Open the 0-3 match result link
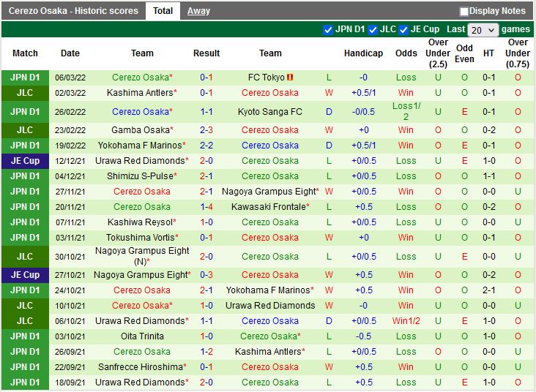The image size is (536, 392). click(x=206, y=275)
